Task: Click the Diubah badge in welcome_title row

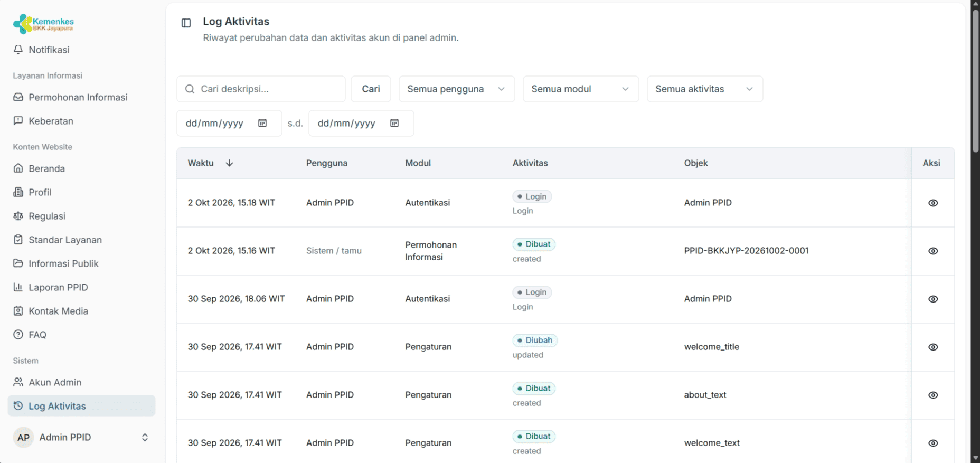Action: (x=535, y=341)
